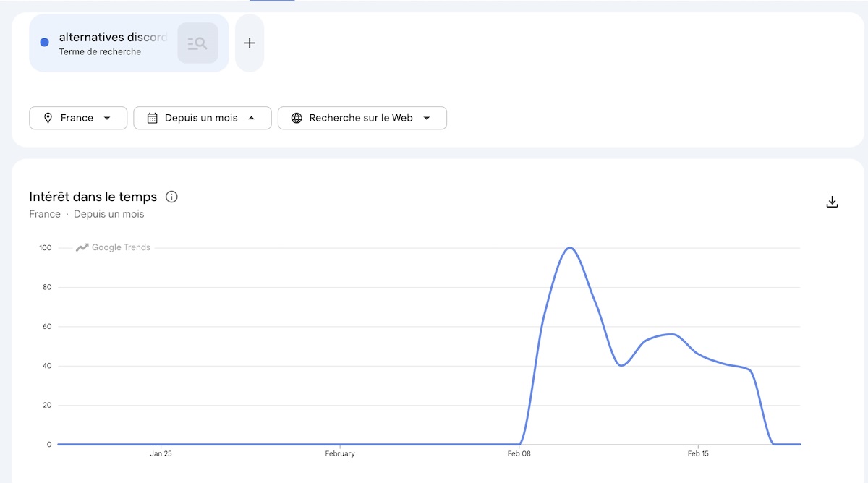Click the Google Trends logo in the chart
The image size is (868, 483).
114,247
